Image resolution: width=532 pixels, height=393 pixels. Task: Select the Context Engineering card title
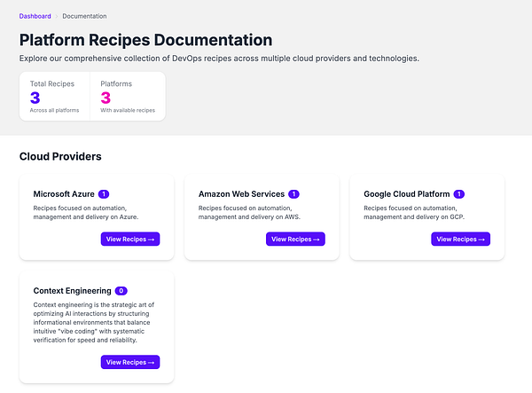(73, 291)
